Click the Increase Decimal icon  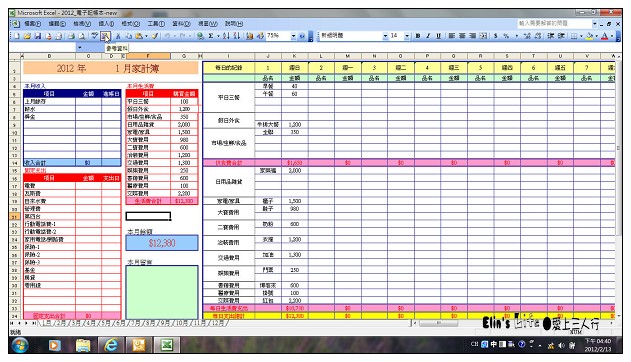pos(527,36)
